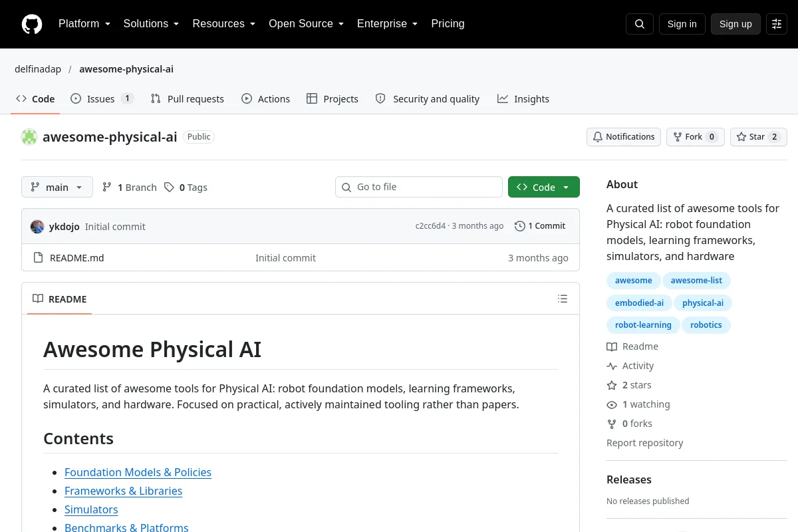Select the physical-ai topic tag
The image size is (798, 532).
(703, 303)
